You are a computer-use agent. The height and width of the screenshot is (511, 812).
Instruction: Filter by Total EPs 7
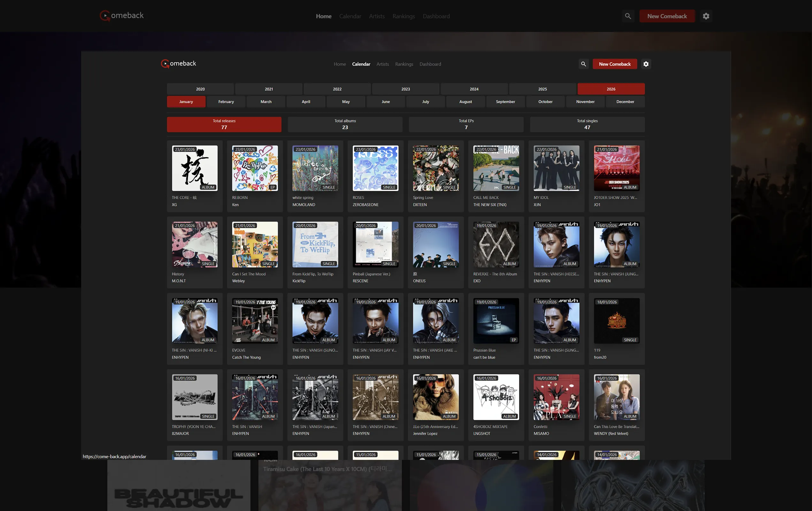[x=466, y=124]
